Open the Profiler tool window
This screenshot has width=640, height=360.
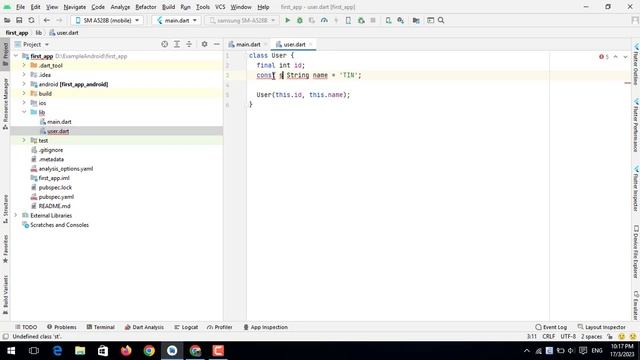[x=220, y=327]
